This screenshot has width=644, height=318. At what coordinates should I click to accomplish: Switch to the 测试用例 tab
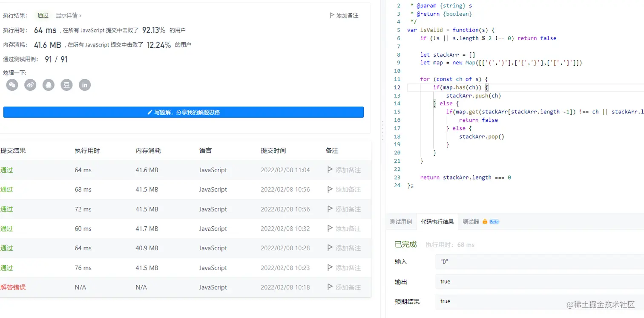(401, 222)
